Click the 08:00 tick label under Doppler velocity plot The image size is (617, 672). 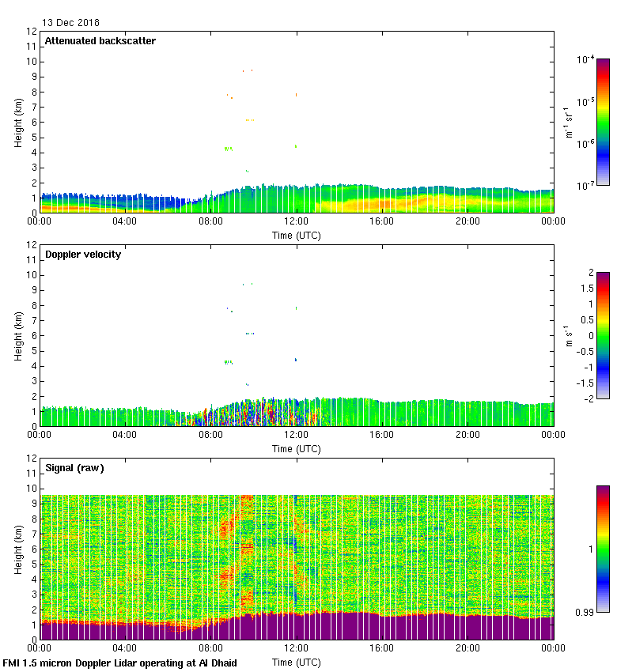tap(210, 435)
